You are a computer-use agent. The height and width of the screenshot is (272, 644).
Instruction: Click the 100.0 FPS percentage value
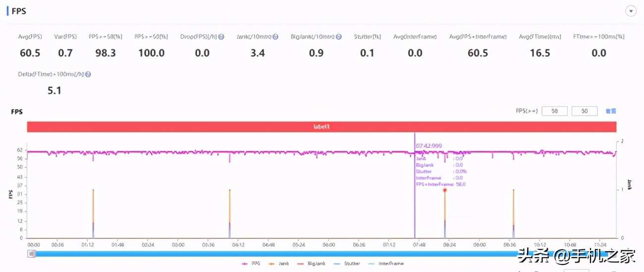[151, 53]
